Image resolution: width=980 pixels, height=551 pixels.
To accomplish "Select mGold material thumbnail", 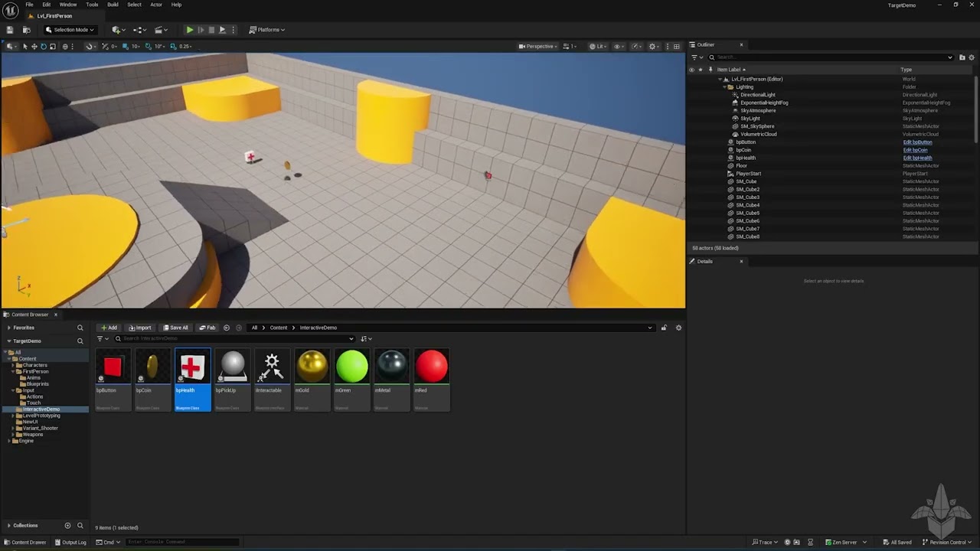I will pyautogui.click(x=312, y=380).
